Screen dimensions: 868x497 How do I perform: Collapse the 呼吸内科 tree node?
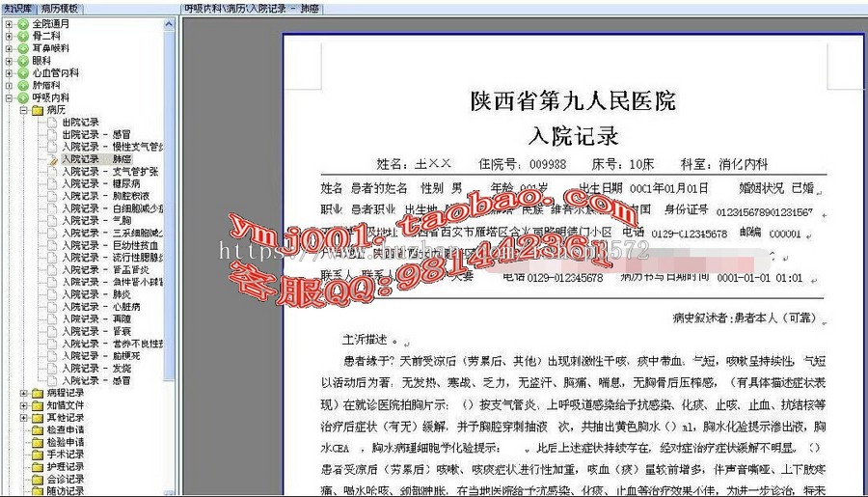pyautogui.click(x=9, y=97)
